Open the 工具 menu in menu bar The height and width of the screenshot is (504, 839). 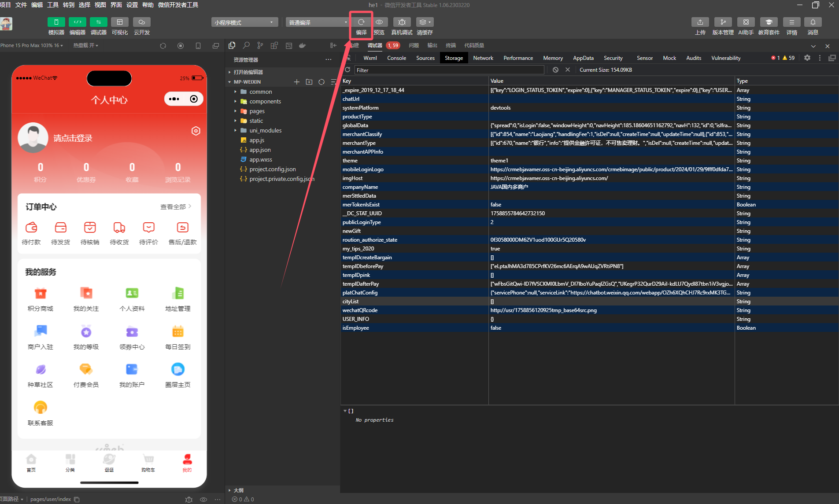[x=53, y=5]
